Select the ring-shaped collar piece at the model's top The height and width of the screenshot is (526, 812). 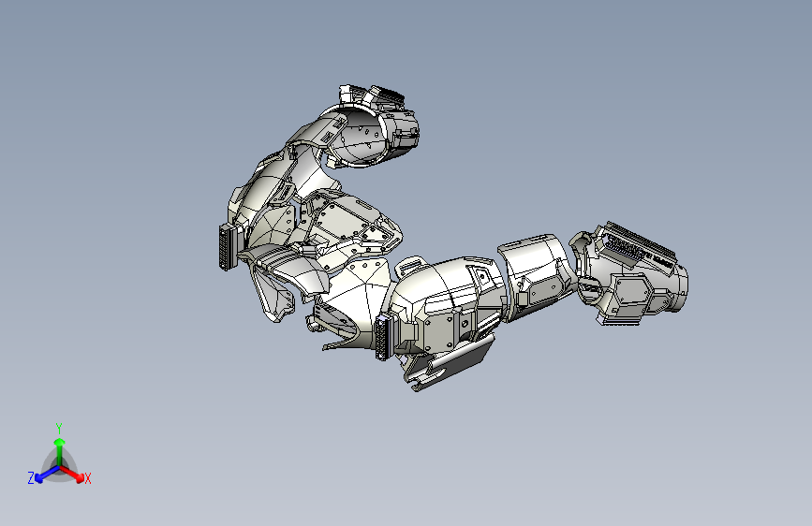(360, 136)
